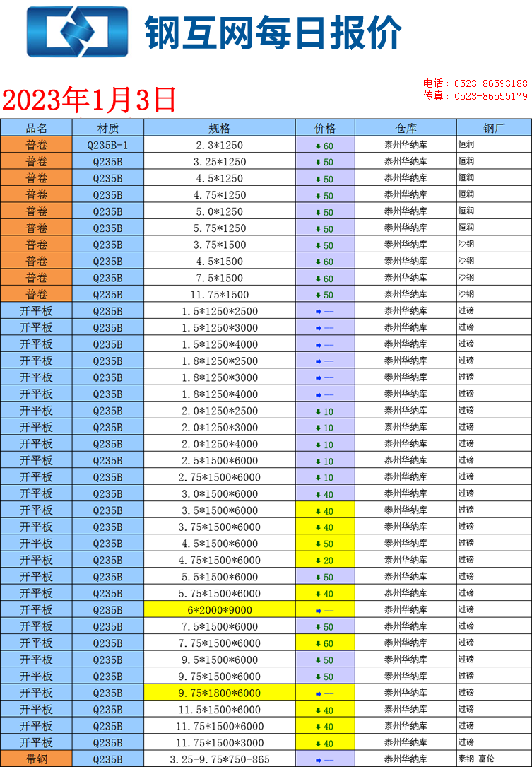Click the down arrow in the 2.0*1250*2500 price cell
The image size is (532, 767).
pyautogui.click(x=318, y=411)
